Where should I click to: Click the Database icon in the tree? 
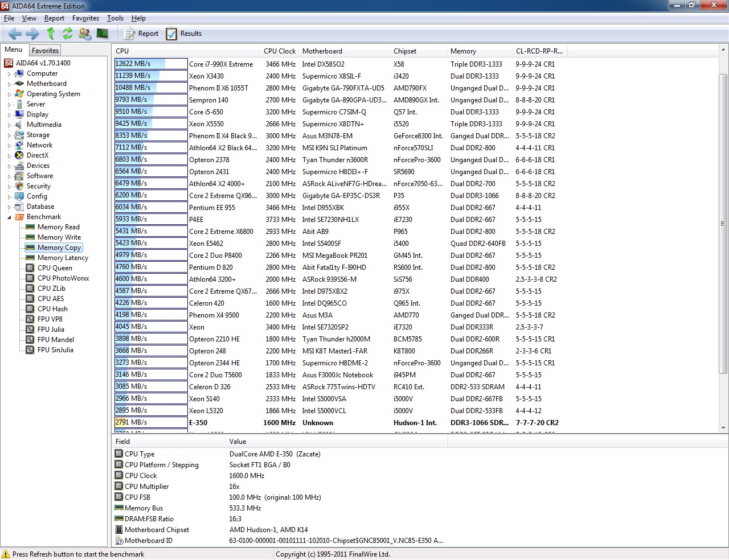coord(19,207)
